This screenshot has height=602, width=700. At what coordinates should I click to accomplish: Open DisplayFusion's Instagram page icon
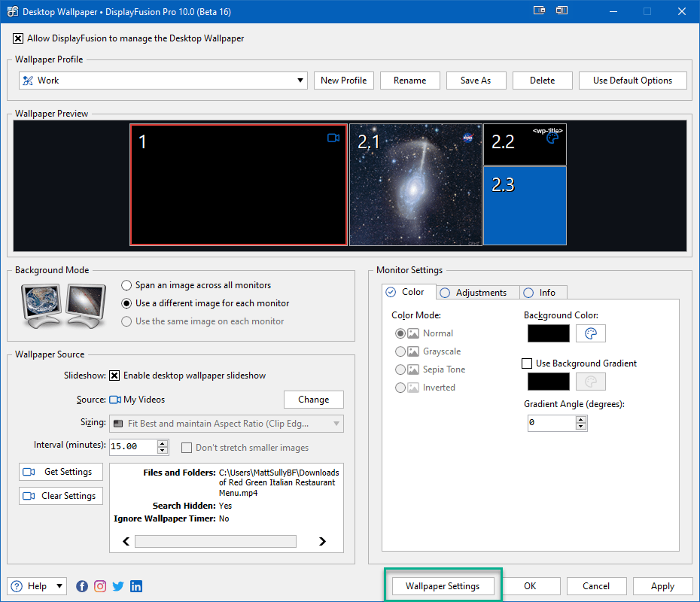tap(99, 585)
